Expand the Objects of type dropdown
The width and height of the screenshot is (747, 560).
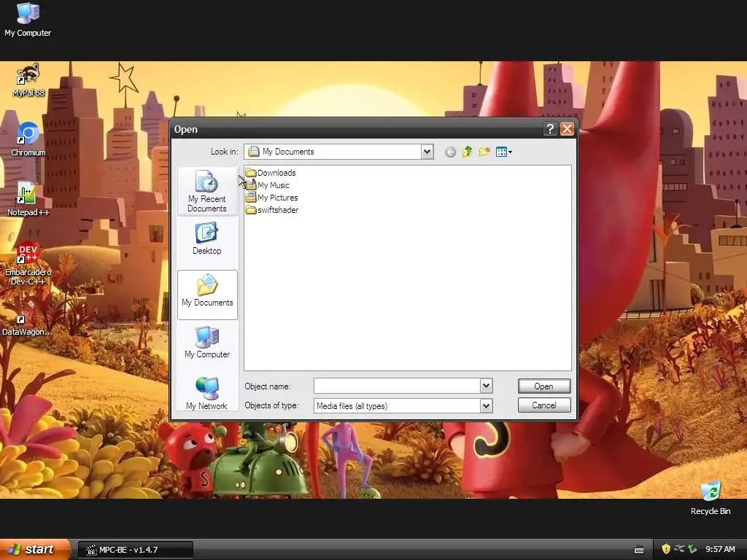click(486, 405)
